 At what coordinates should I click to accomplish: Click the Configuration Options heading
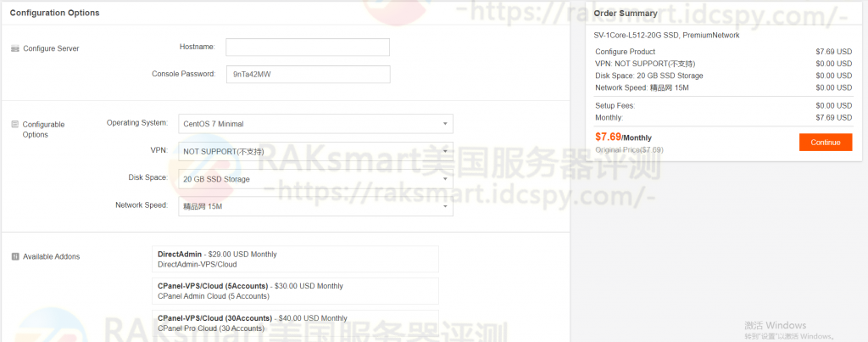pyautogui.click(x=55, y=13)
